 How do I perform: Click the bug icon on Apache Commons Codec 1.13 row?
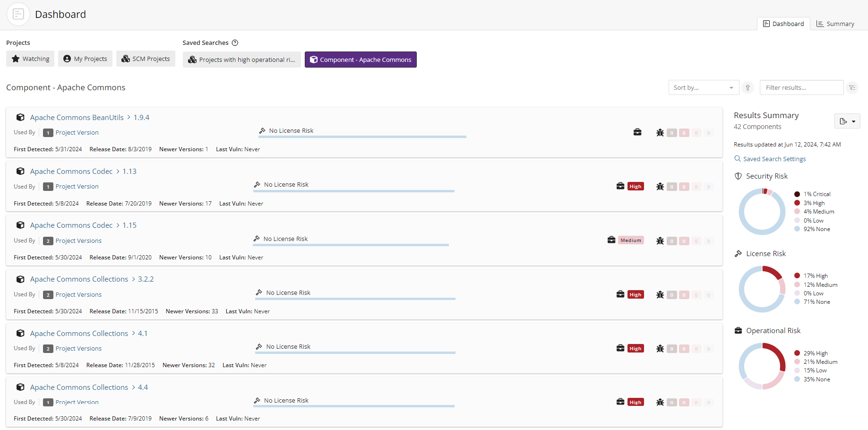click(660, 186)
